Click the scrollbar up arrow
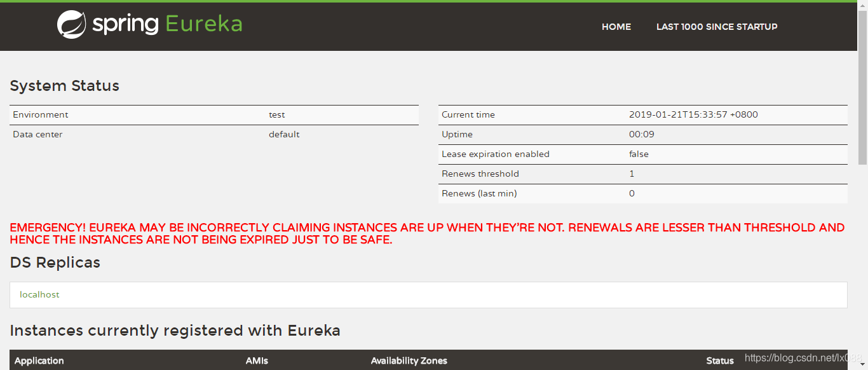This screenshot has height=370, width=868. (862, 5)
